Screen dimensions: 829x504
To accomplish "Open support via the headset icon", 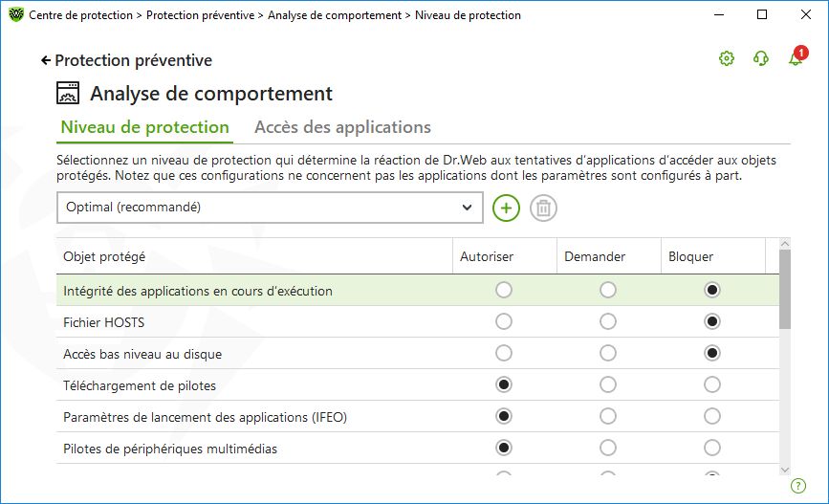I will 761,58.
